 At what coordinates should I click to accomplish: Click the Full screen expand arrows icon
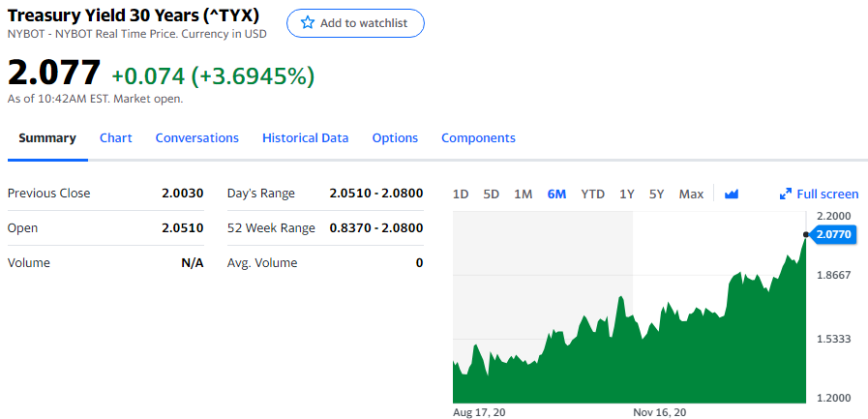point(786,194)
